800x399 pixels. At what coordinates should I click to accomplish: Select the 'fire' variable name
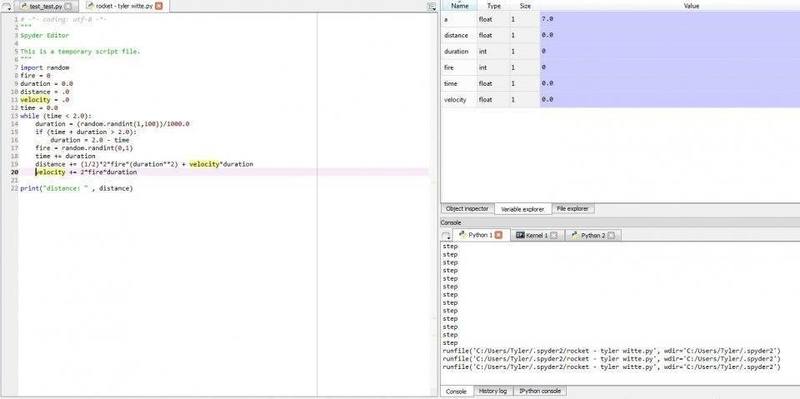pyautogui.click(x=449, y=67)
